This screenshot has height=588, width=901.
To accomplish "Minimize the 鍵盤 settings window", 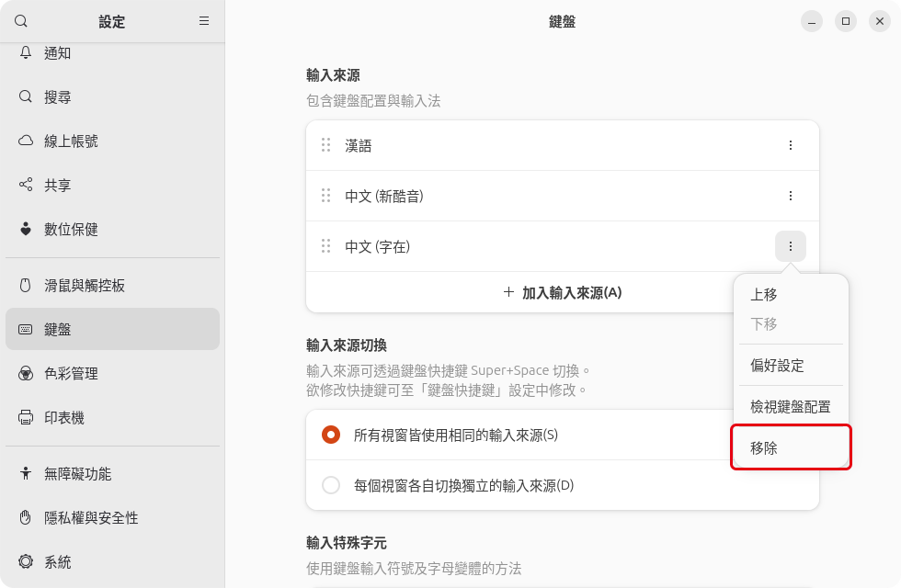I will pyautogui.click(x=811, y=22).
